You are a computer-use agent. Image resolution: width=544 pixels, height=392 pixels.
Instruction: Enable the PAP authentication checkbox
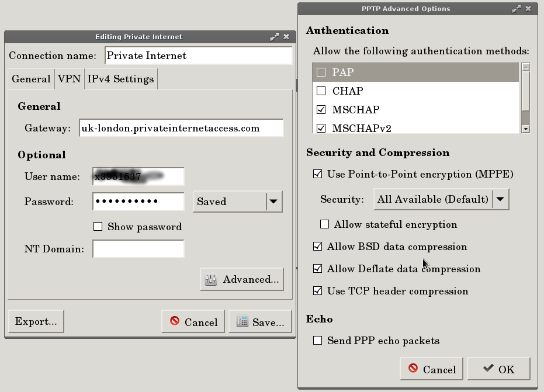click(321, 72)
